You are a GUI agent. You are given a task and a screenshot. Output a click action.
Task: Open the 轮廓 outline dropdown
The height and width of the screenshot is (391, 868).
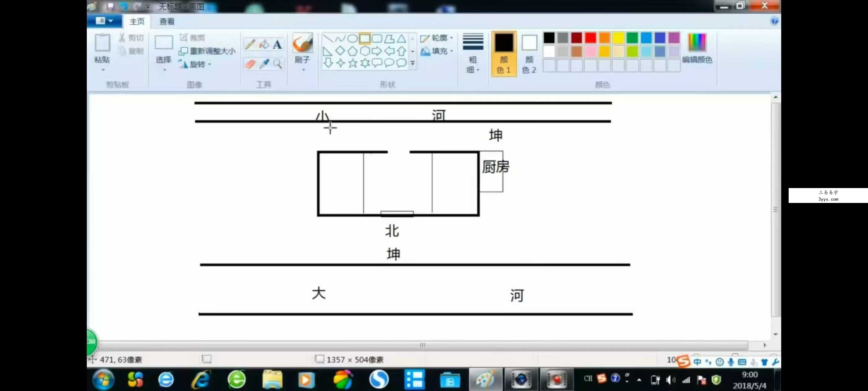coord(437,38)
